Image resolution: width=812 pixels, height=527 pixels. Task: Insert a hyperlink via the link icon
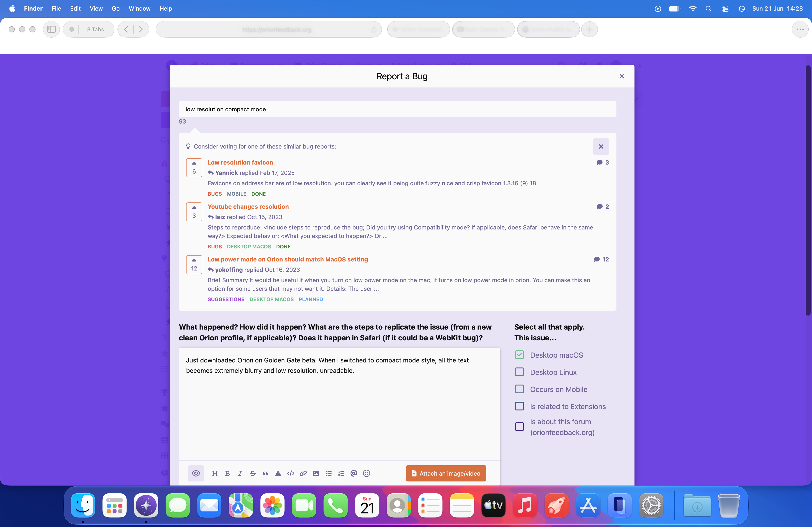click(x=303, y=473)
